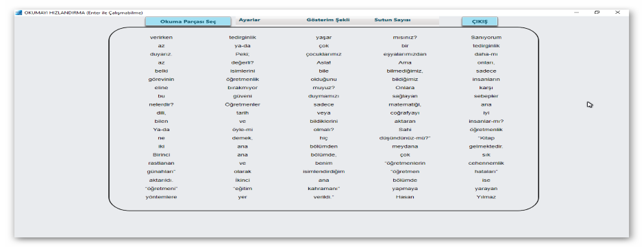This screenshot has width=644, height=247.
Task: Select the word "Öğretmenler"
Action: [243, 104]
